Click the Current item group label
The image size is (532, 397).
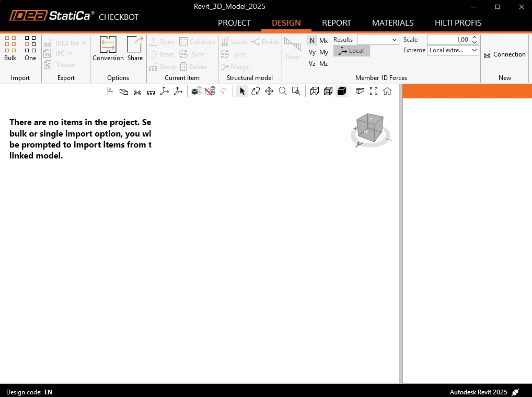(x=182, y=78)
